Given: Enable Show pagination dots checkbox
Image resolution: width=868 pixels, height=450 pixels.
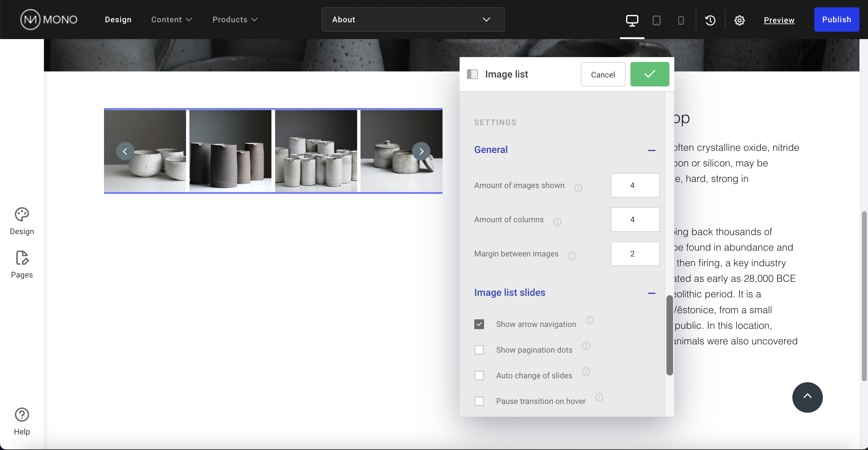Looking at the screenshot, I should [x=479, y=350].
